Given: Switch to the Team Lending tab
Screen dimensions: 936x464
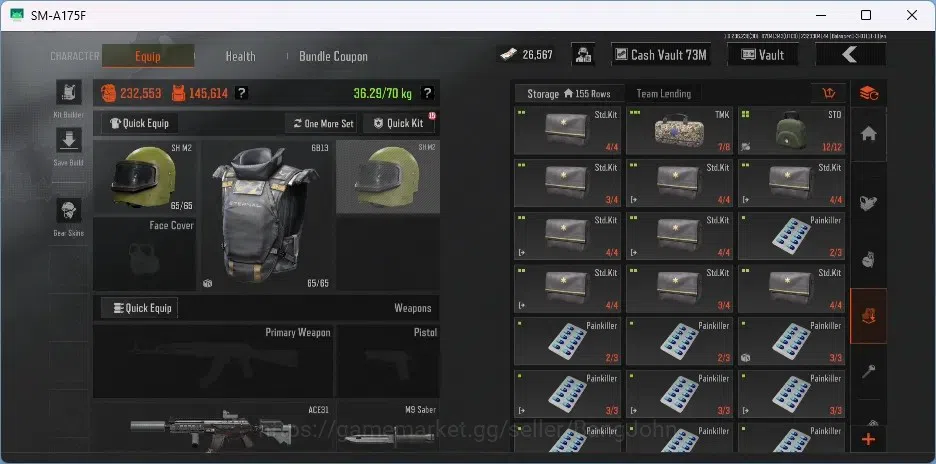Looking at the screenshot, I should point(663,94).
